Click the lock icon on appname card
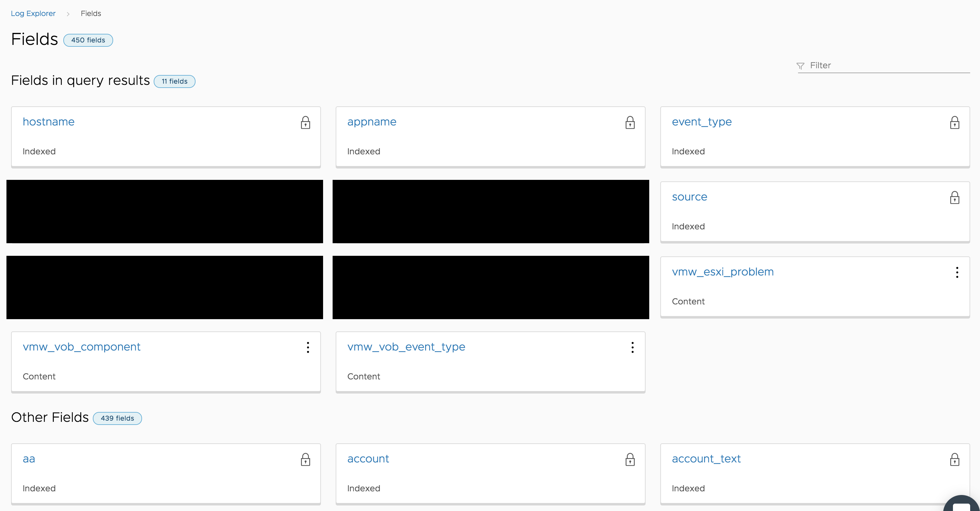 (630, 122)
